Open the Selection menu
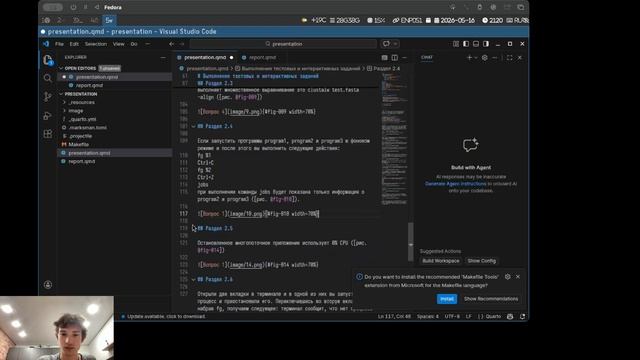 point(96,44)
